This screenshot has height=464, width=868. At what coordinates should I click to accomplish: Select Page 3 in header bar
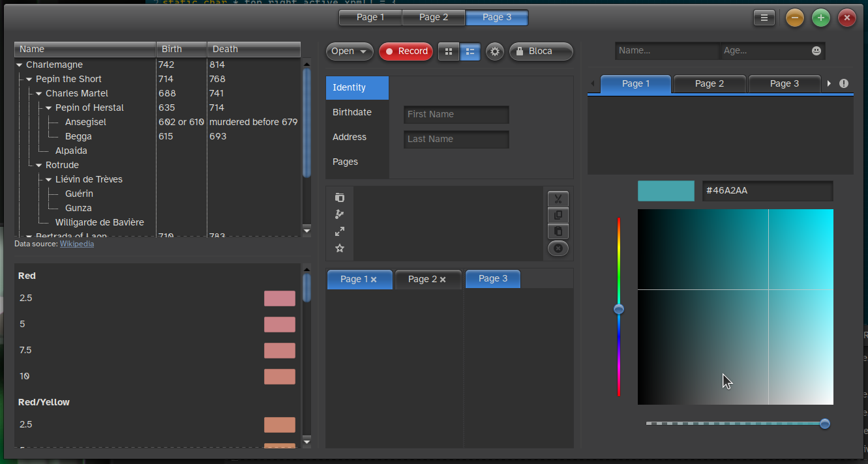[497, 18]
